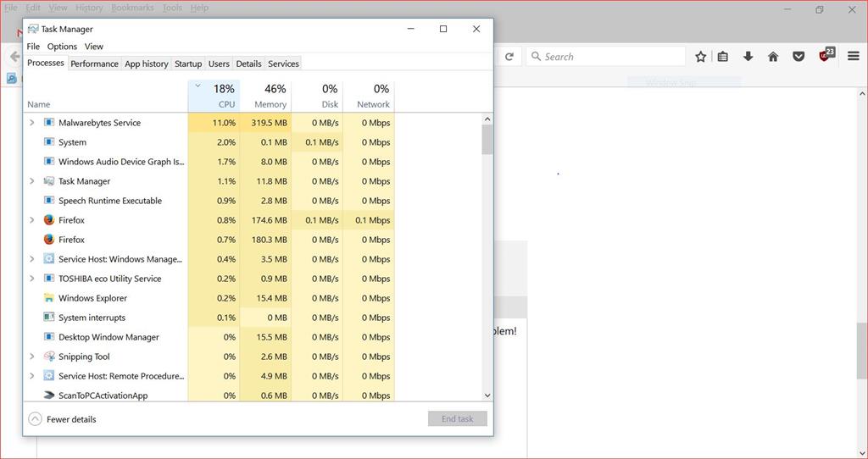Click the 319.5 MB memory value

pyautogui.click(x=269, y=123)
